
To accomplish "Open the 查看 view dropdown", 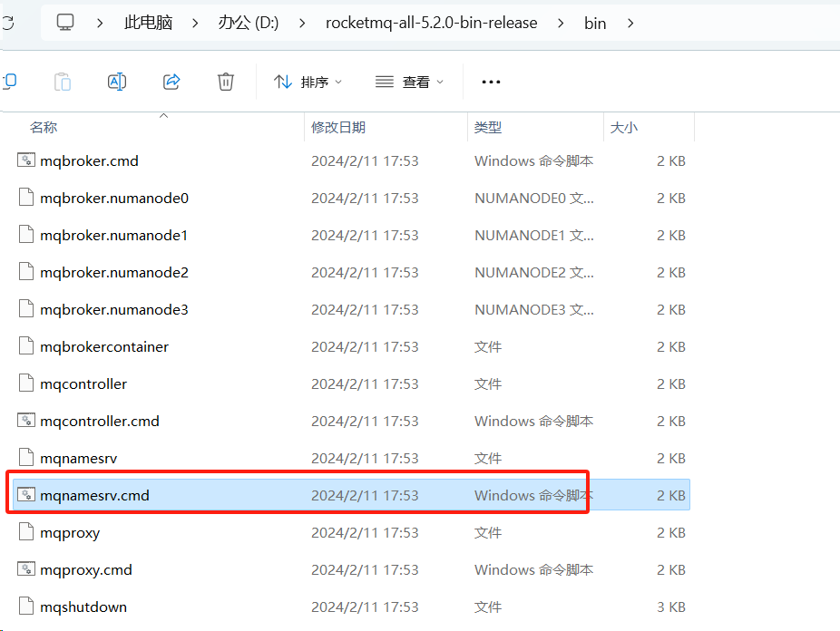I will [x=410, y=82].
